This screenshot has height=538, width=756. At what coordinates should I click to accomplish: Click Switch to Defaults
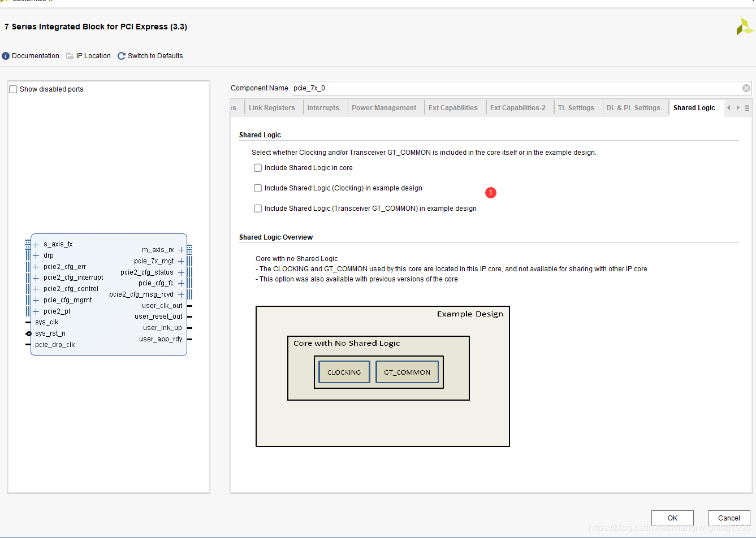pyautogui.click(x=150, y=56)
